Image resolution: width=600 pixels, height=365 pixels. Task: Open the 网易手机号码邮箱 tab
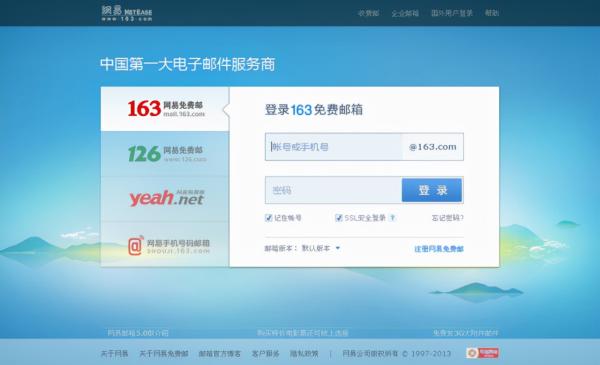click(165, 244)
